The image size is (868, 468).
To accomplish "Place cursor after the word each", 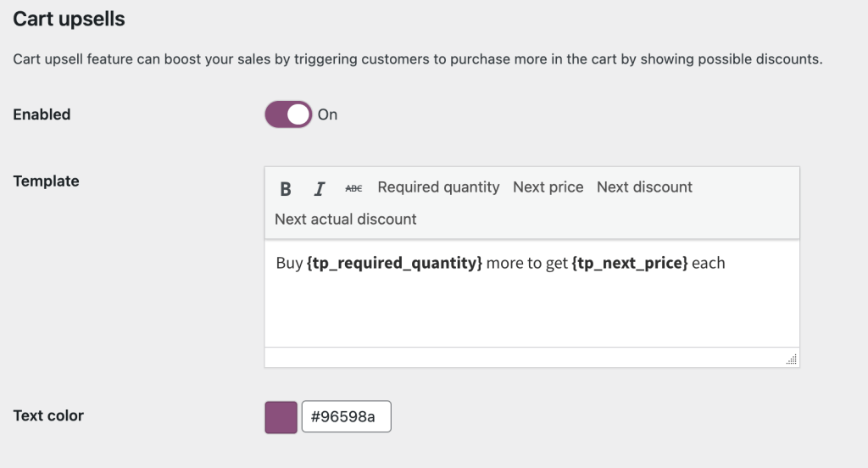I will coord(726,264).
